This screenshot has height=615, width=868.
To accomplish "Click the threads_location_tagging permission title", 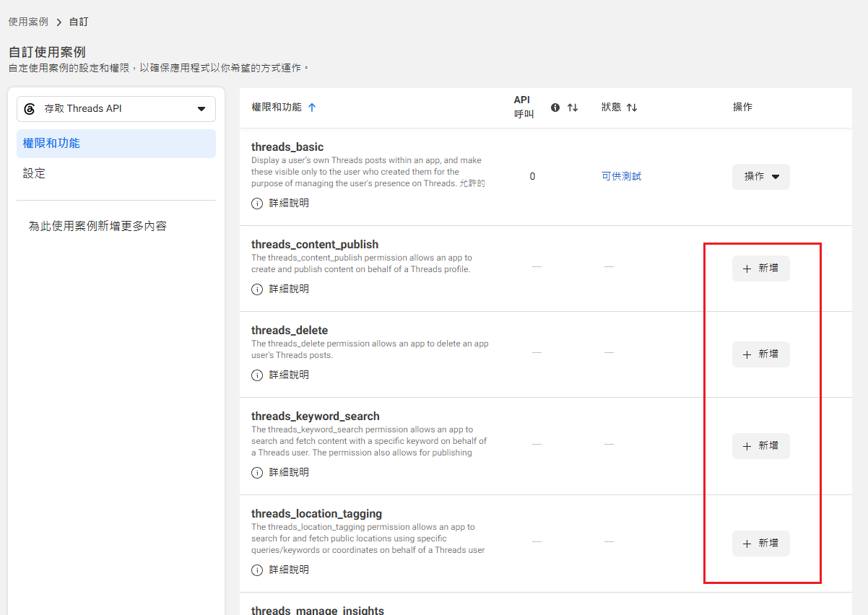I will [317, 514].
